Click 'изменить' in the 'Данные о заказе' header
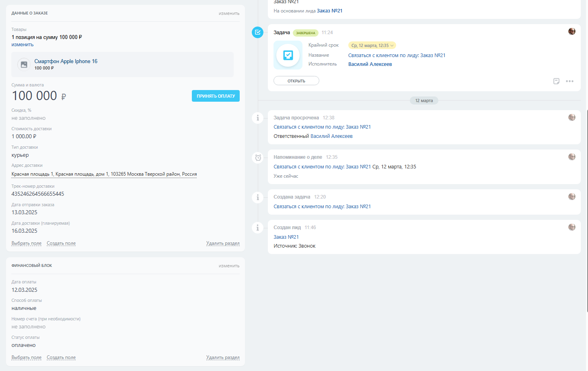Screen dimensions: 588x371 tap(229, 13)
